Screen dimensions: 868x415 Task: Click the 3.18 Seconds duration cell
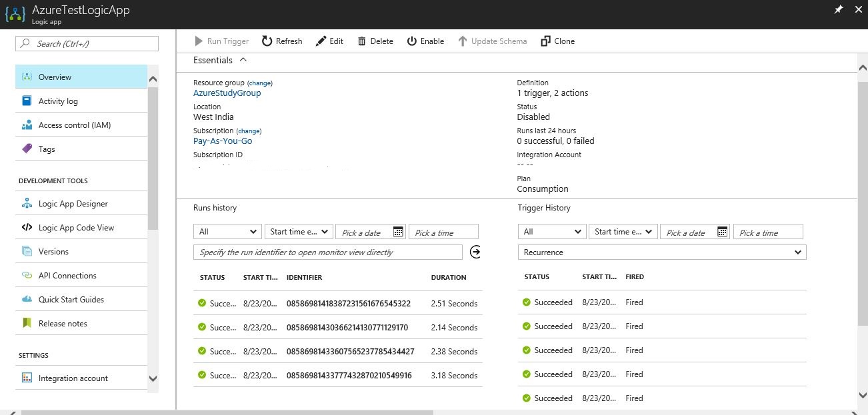click(455, 376)
